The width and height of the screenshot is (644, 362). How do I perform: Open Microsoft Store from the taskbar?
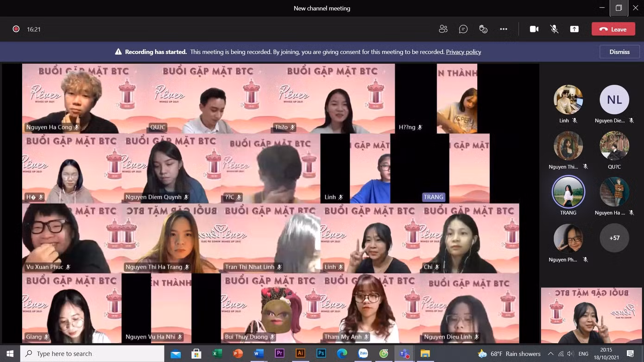click(x=196, y=354)
